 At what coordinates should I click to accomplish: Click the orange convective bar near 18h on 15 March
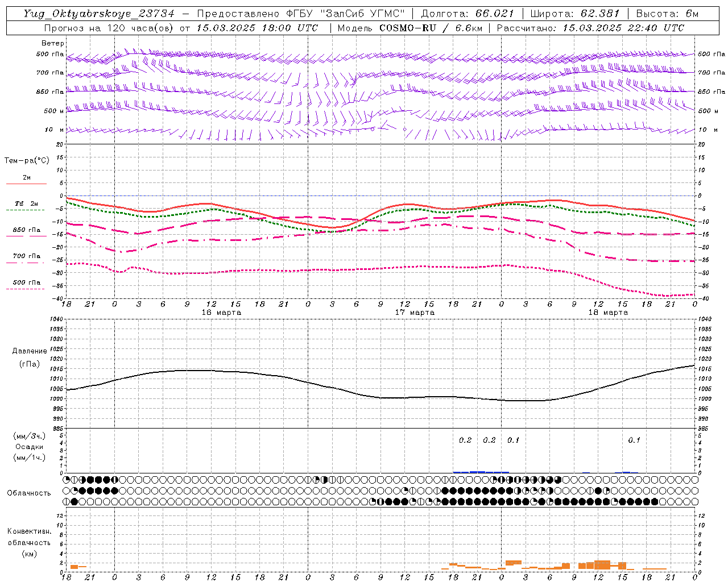74,567
